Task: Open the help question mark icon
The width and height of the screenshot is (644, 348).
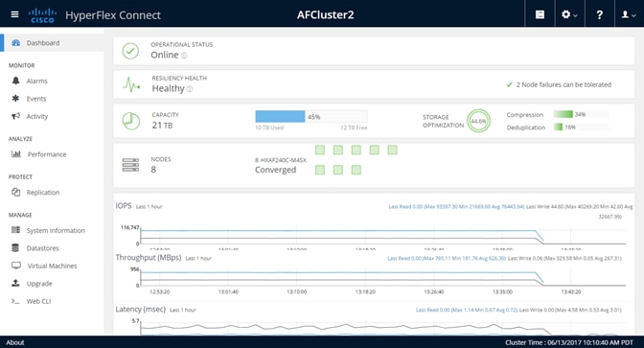Action: point(600,14)
